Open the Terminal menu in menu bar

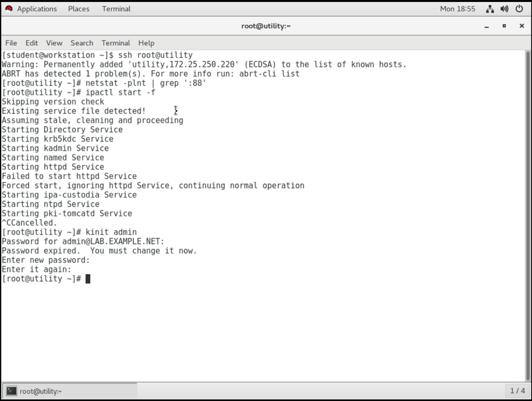coord(116,43)
